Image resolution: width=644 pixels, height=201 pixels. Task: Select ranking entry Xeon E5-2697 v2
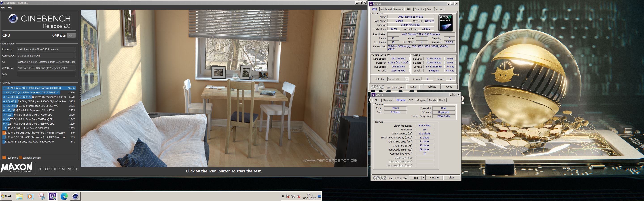[39, 106]
